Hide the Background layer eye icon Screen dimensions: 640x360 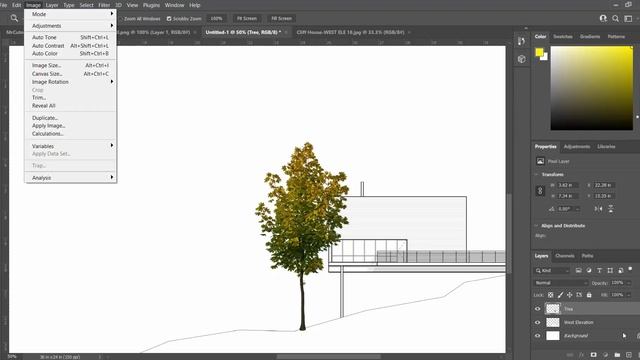(x=538, y=336)
